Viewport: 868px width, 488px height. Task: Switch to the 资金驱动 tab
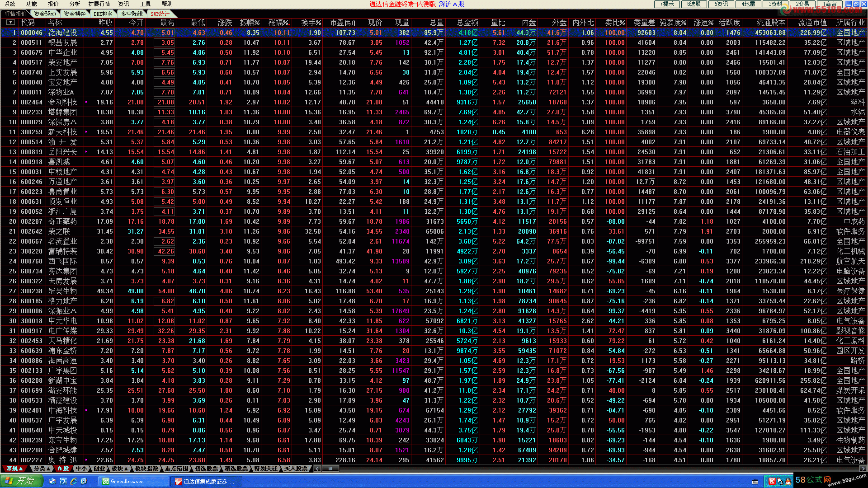(45, 14)
